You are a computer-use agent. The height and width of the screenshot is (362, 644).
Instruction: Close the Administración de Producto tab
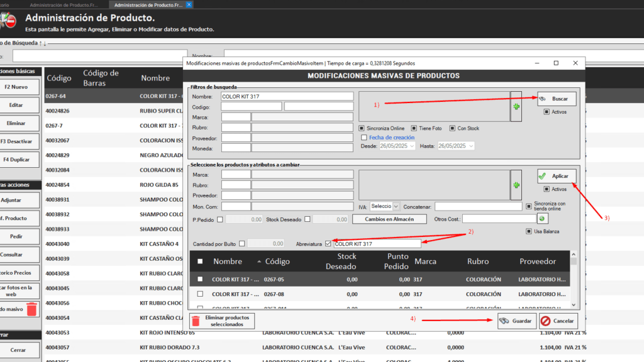[x=189, y=4]
